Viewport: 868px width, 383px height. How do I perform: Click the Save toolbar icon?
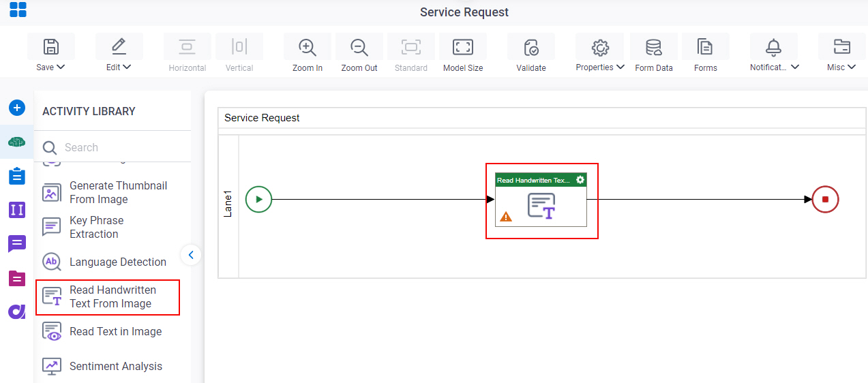[51, 47]
